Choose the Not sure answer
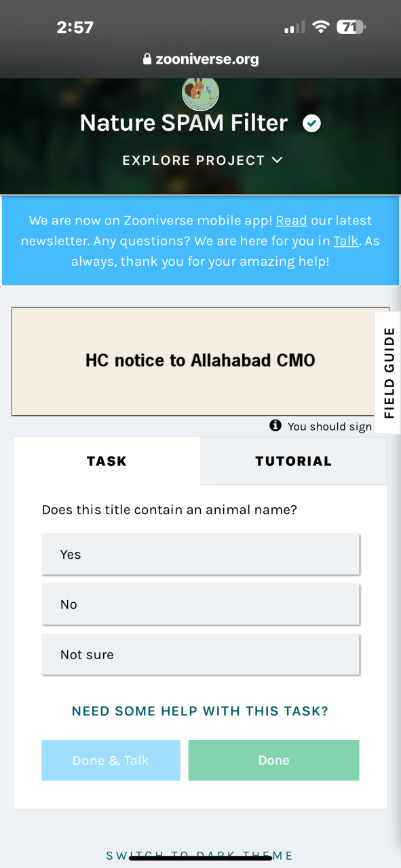The height and width of the screenshot is (868, 401). point(201,654)
